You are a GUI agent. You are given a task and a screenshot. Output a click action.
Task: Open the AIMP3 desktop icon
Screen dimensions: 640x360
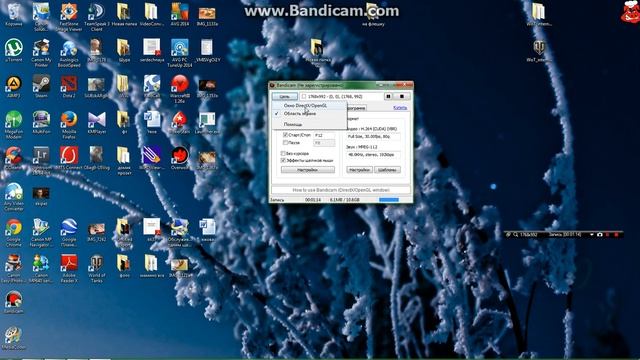[13, 86]
